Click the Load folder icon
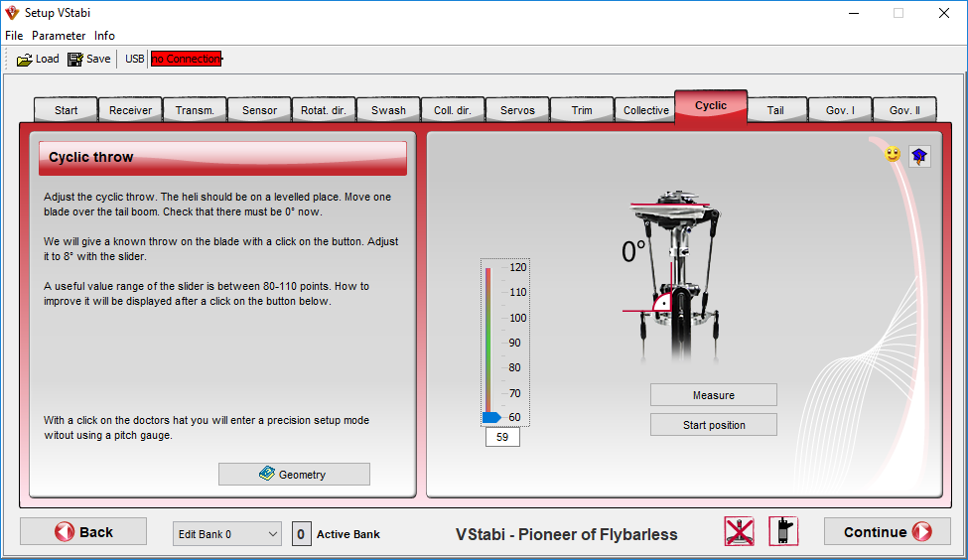This screenshot has width=968, height=560. (24, 60)
